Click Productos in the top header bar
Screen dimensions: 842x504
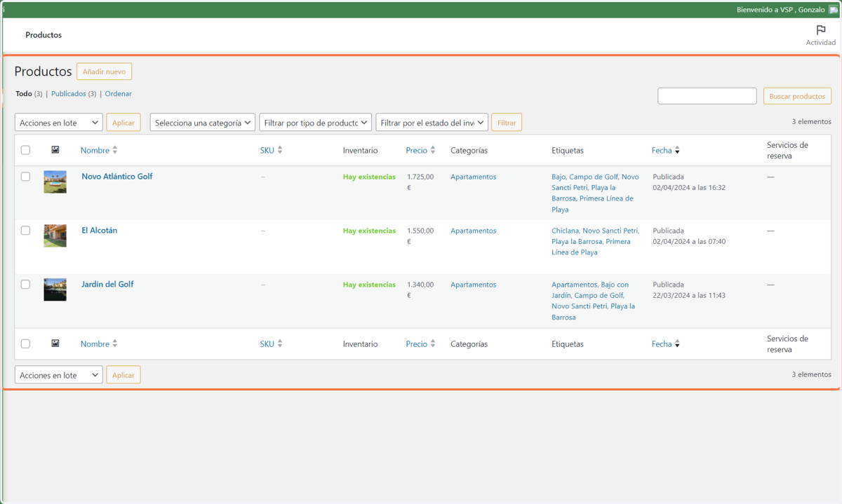coord(44,35)
